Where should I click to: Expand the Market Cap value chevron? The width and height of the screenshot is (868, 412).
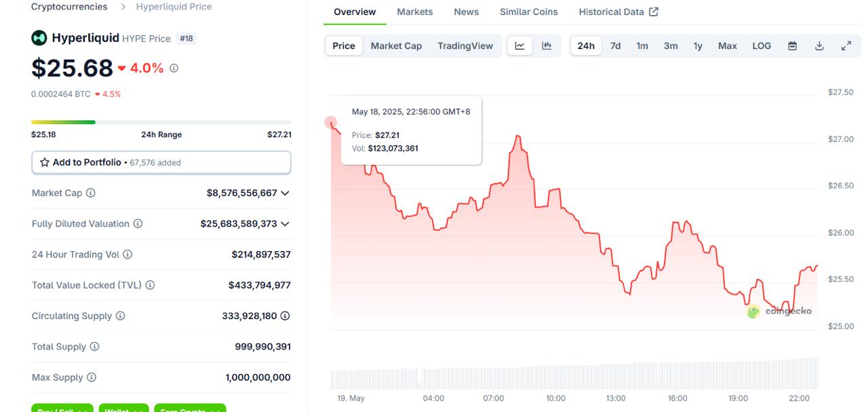[x=285, y=193]
